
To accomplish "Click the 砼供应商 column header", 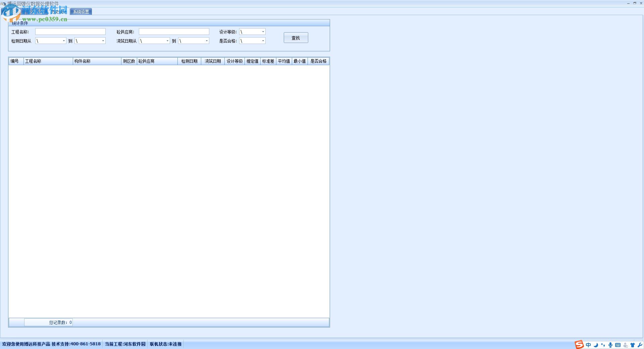I will click(x=157, y=61).
